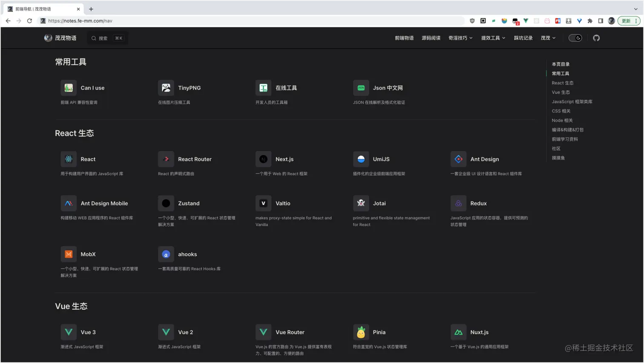Screen dimensions: 644x363
Task: Click the Ant Design icon
Action: (x=459, y=159)
